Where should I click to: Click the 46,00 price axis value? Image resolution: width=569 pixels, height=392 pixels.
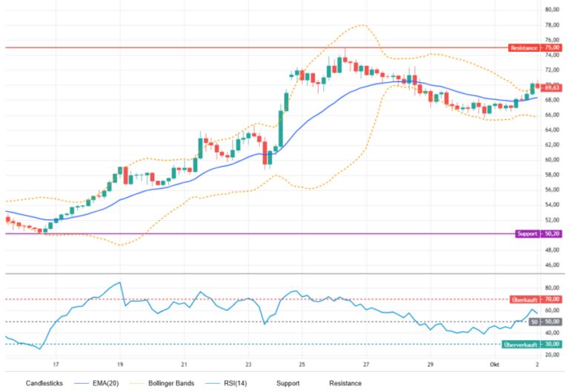coord(552,265)
